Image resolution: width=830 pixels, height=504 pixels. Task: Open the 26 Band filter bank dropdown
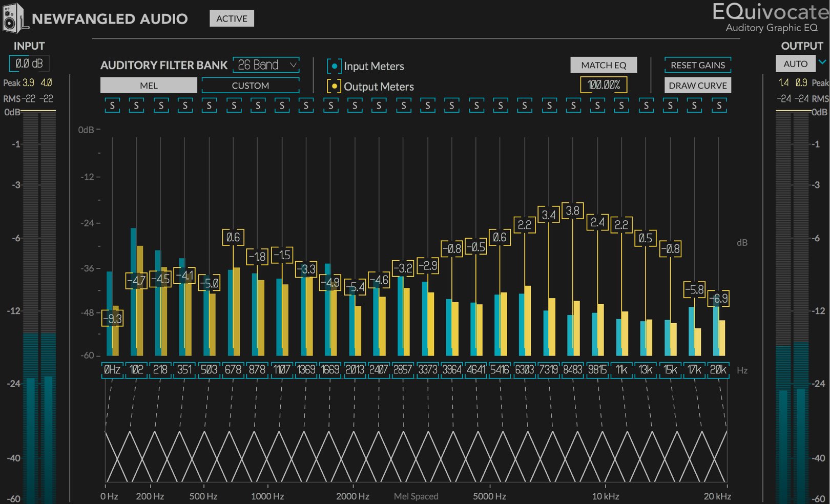click(266, 65)
